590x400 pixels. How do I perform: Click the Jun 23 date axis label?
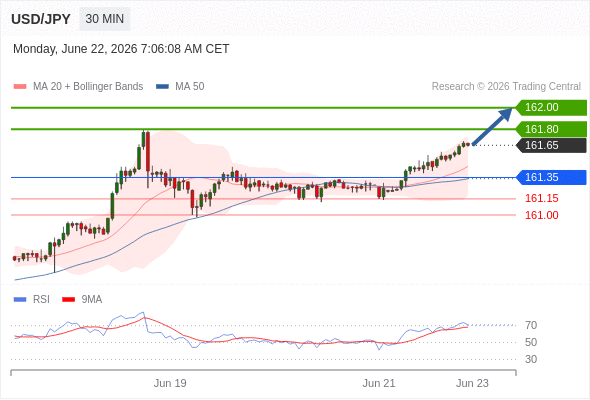[x=472, y=383]
